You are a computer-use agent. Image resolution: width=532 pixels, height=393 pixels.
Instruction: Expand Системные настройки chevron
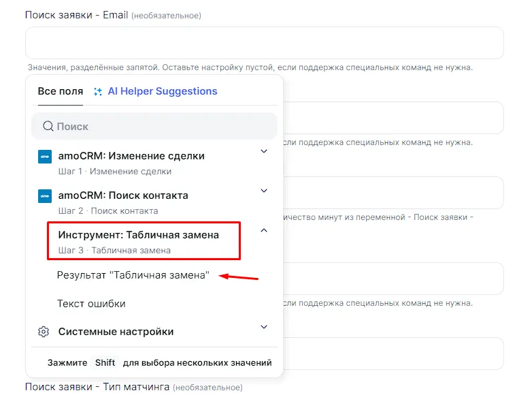pyautogui.click(x=264, y=327)
